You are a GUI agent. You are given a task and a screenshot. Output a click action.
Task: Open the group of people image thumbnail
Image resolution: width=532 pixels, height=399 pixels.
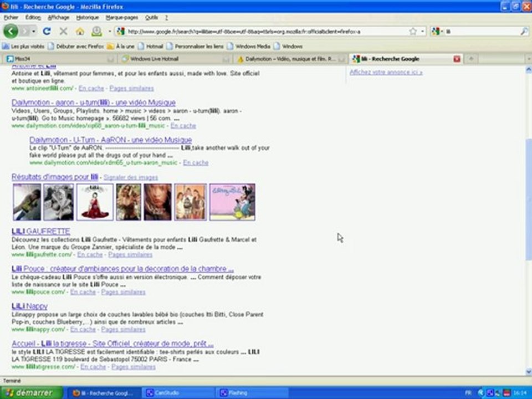(190, 202)
